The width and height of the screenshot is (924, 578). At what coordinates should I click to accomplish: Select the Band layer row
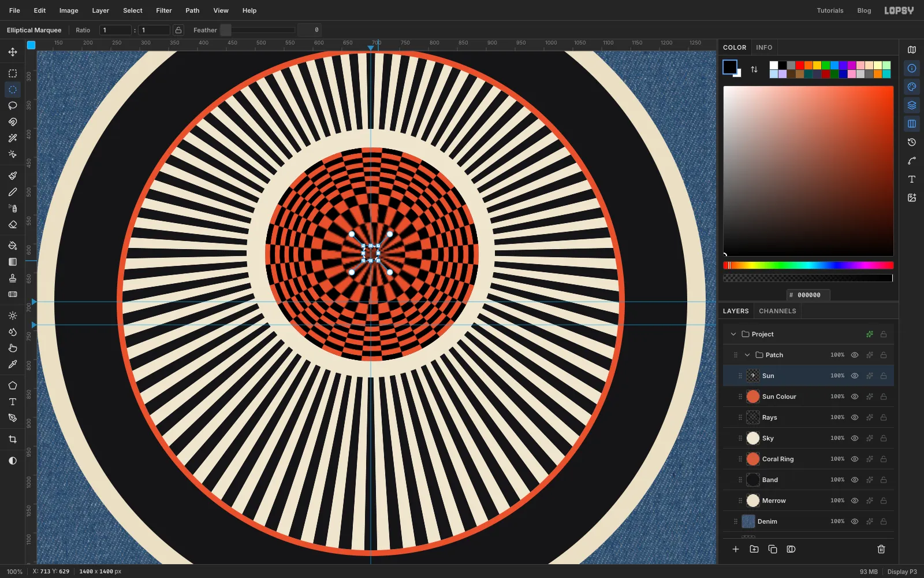(x=808, y=480)
